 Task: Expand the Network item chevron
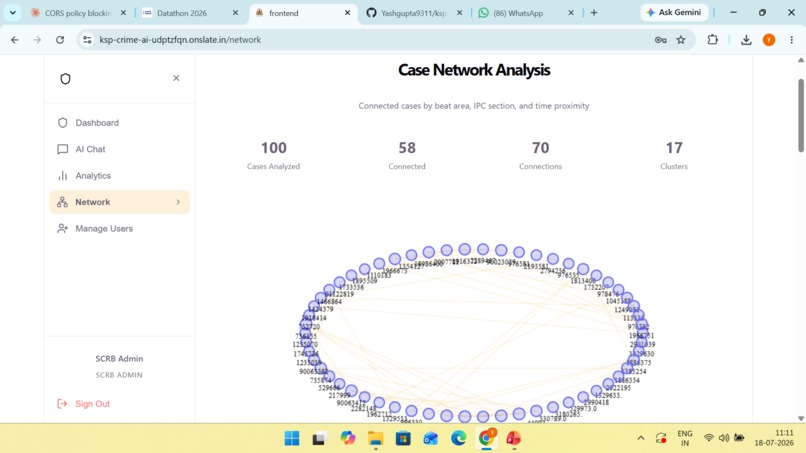(178, 202)
